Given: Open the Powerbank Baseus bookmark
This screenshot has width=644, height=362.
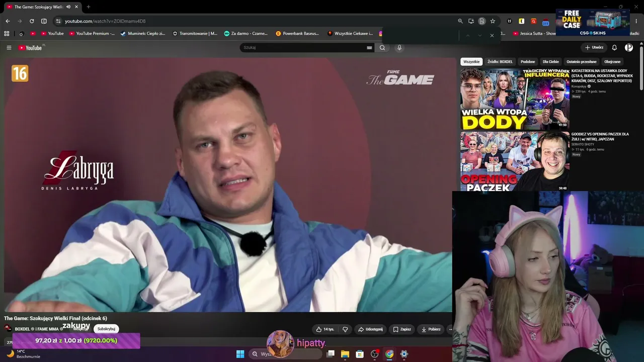Looking at the screenshot, I should click(x=297, y=34).
